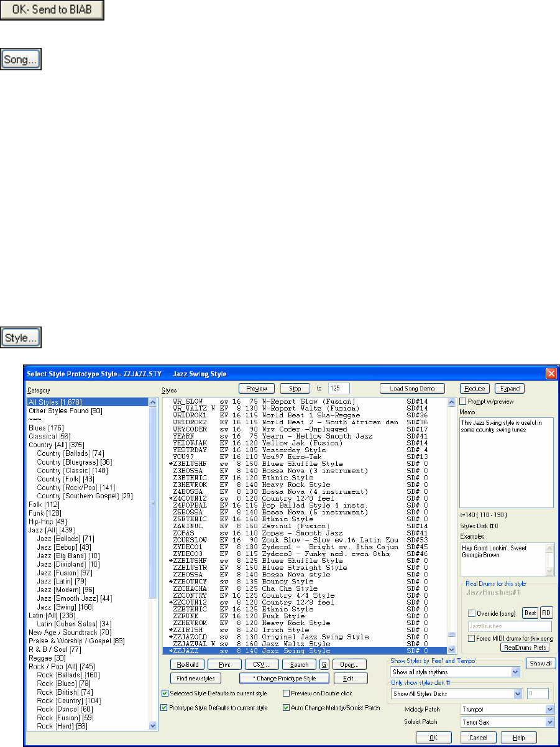
Task: Click the Expand button
Action: [510, 389]
